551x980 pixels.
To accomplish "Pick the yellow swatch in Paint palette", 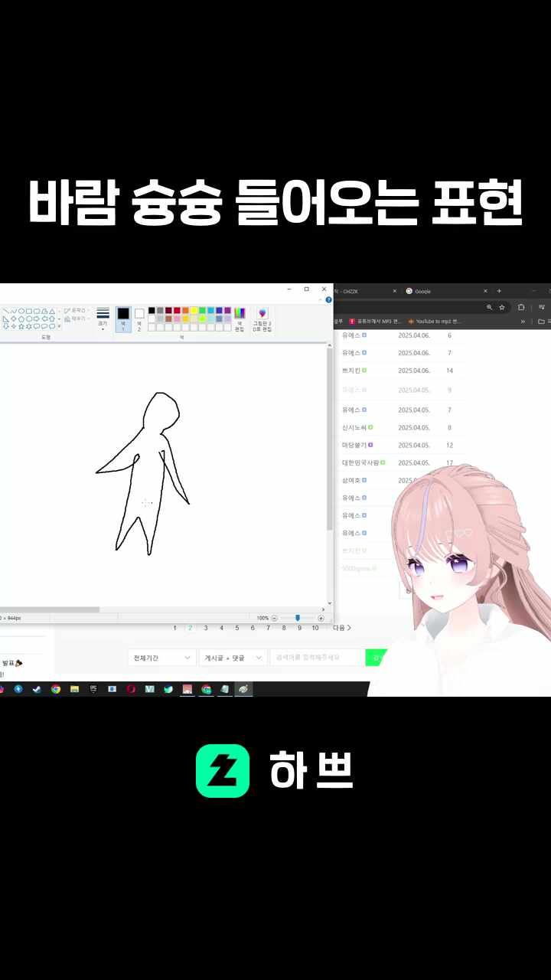I will 194,311.
